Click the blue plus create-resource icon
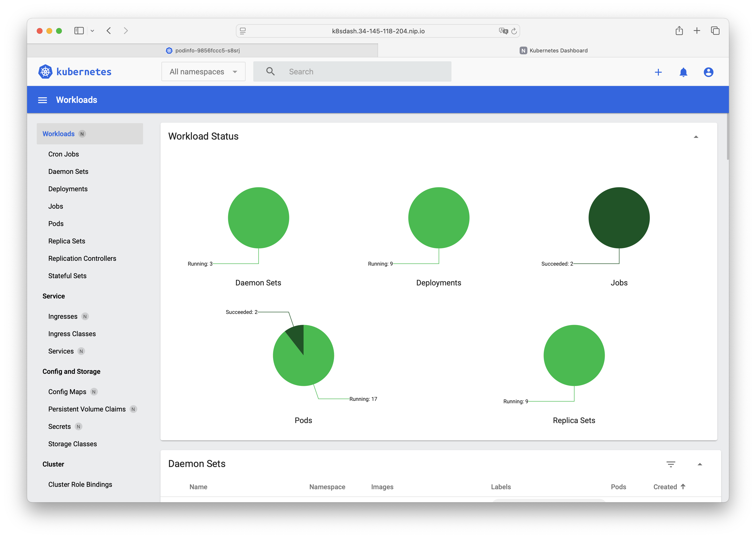This screenshot has width=756, height=538. click(x=658, y=72)
